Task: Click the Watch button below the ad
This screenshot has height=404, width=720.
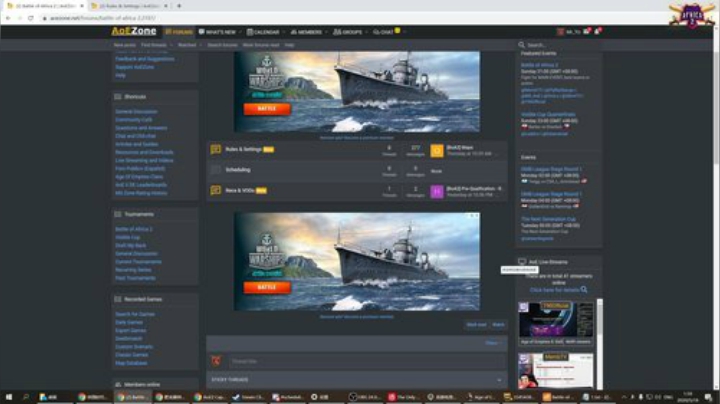Action: (498, 325)
